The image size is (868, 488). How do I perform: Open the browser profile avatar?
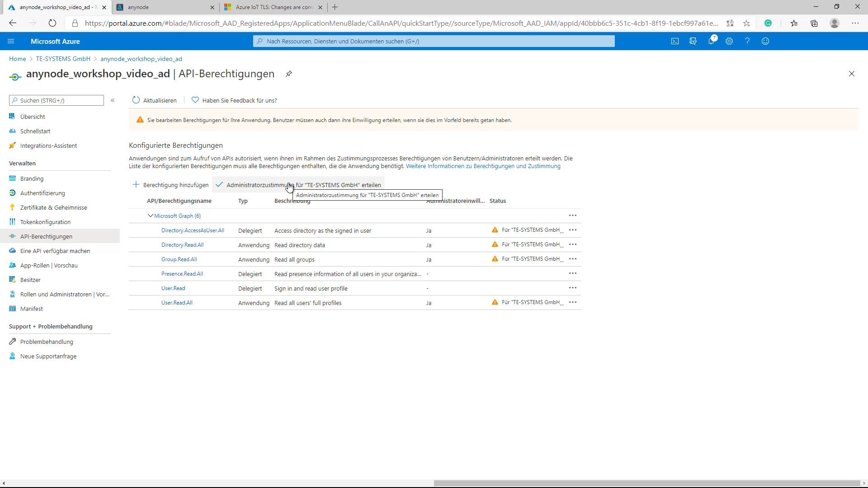tap(835, 23)
